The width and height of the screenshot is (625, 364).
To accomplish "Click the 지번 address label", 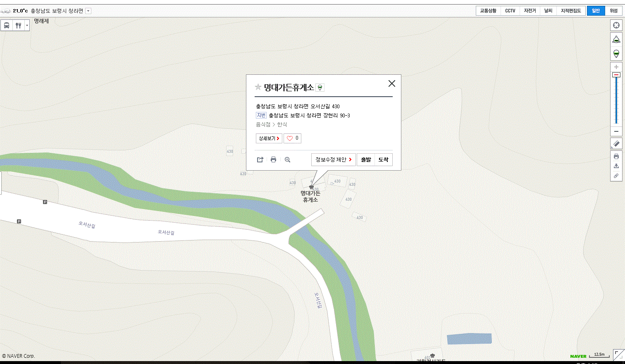I will (261, 115).
